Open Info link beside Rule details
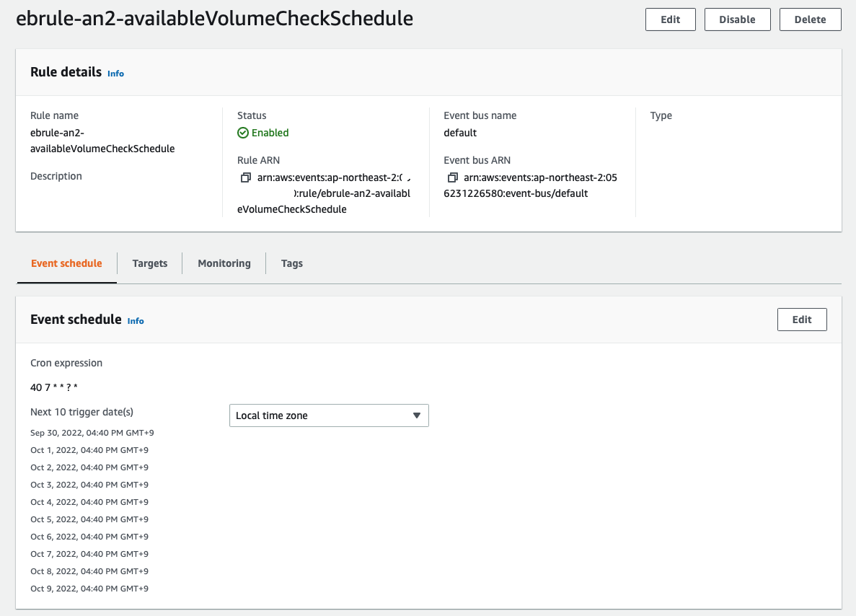856x616 pixels. click(x=115, y=74)
